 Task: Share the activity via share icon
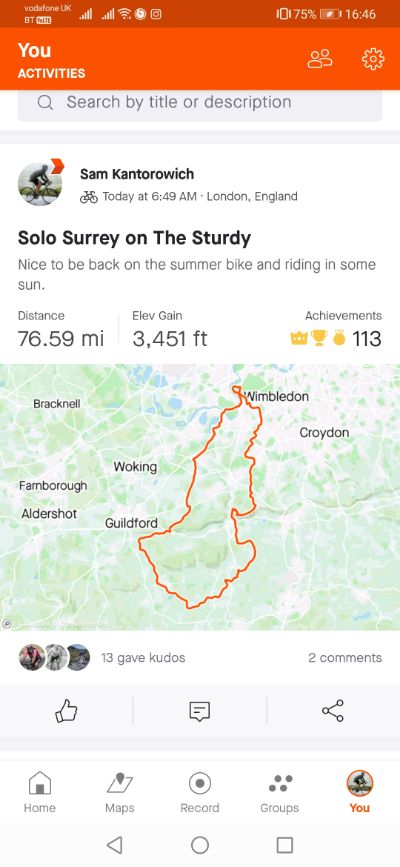click(333, 711)
